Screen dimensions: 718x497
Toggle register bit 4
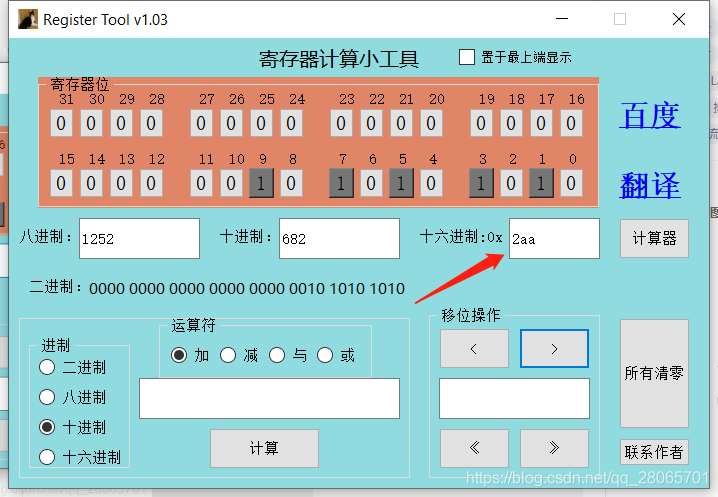[x=431, y=183]
